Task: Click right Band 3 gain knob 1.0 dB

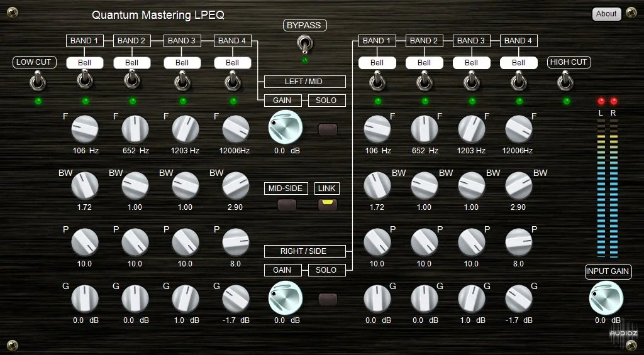Action: tap(472, 299)
